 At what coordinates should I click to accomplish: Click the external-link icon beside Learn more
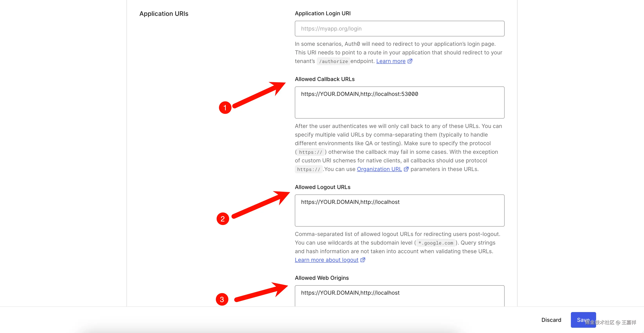(x=410, y=61)
